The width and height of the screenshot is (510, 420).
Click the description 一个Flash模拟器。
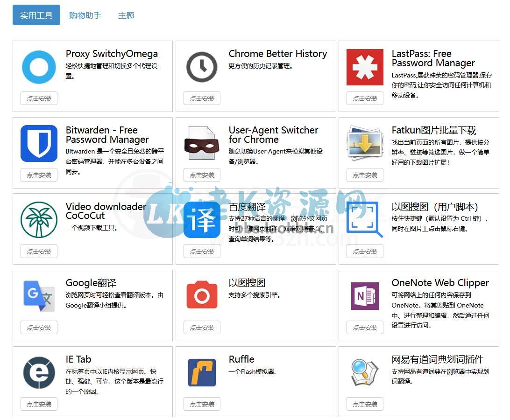point(252,371)
